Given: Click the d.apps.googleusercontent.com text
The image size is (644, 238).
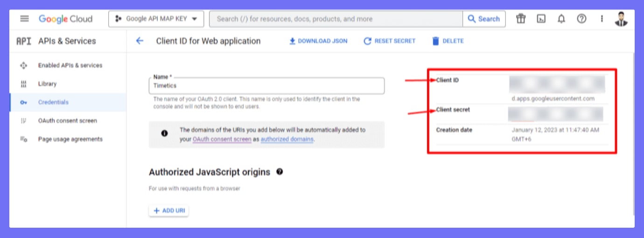Looking at the screenshot, I should point(553,99).
